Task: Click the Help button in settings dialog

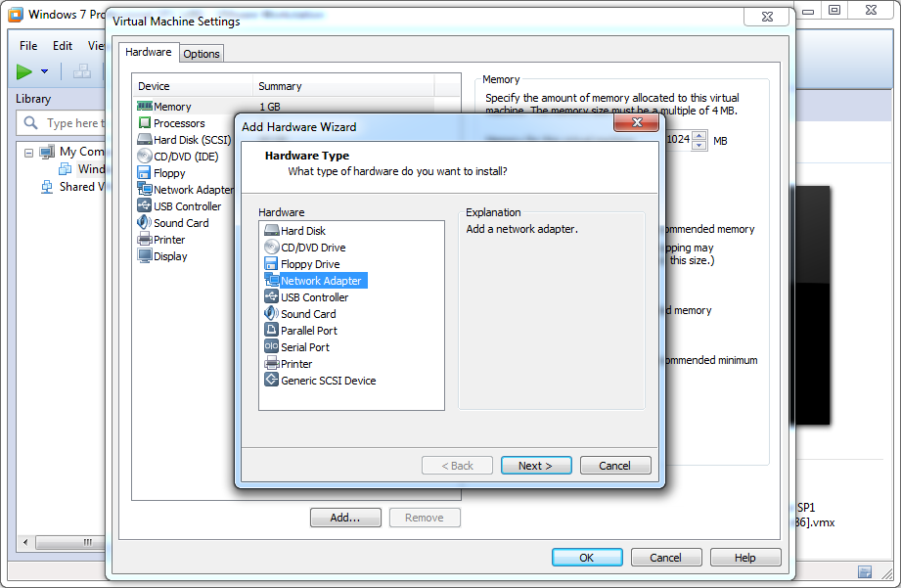Action: 744,558
